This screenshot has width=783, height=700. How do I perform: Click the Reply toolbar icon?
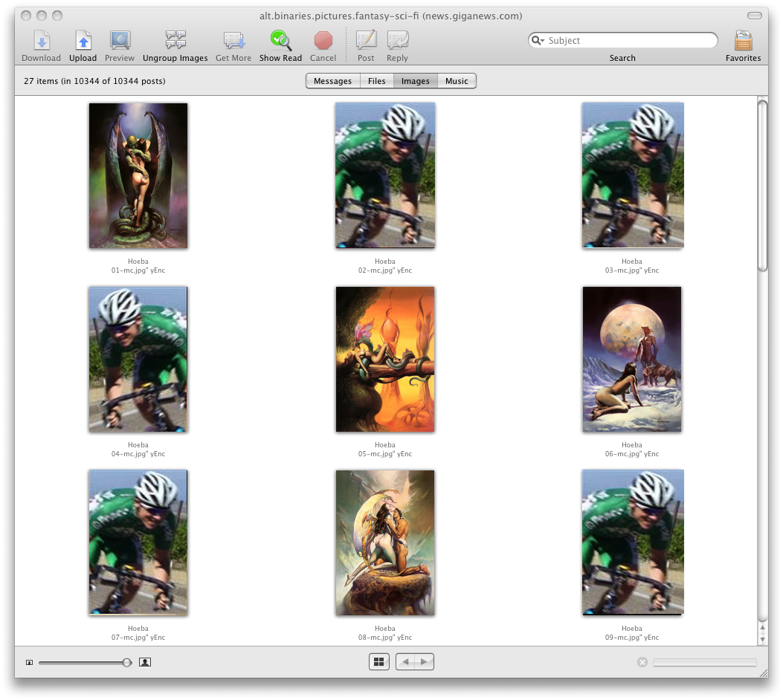398,40
